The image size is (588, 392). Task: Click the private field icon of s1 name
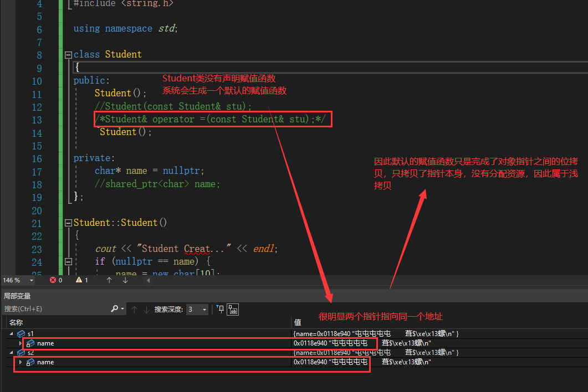[x=30, y=343]
